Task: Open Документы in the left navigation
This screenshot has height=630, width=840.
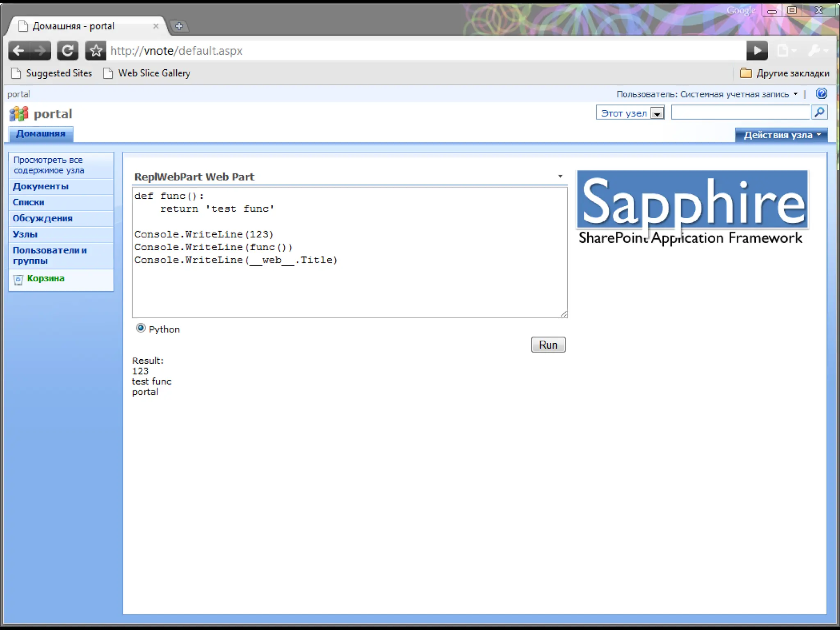Action: (x=41, y=186)
